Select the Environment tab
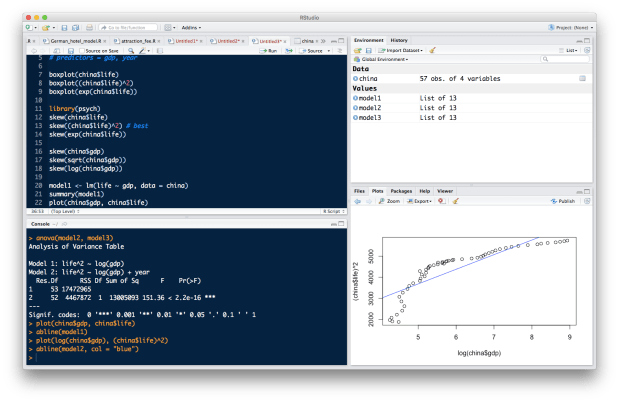Screen dimensions: 619x402 pos(368,40)
